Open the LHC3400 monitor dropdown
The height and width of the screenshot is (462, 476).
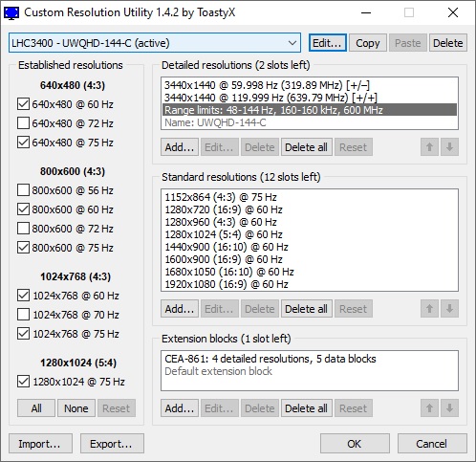[x=155, y=43]
